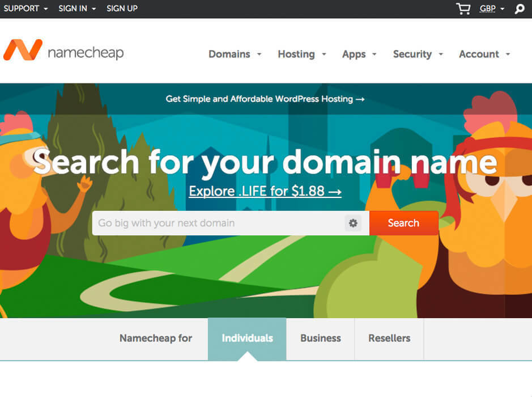The image size is (532, 397).
Task: Expand the SUPPORT dropdown
Action: pyautogui.click(x=25, y=9)
